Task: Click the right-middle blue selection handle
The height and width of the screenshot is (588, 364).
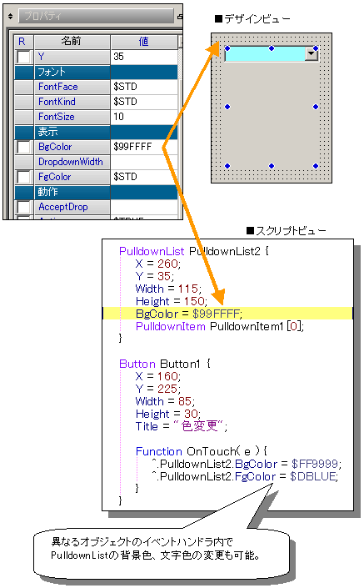Action: click(x=316, y=107)
